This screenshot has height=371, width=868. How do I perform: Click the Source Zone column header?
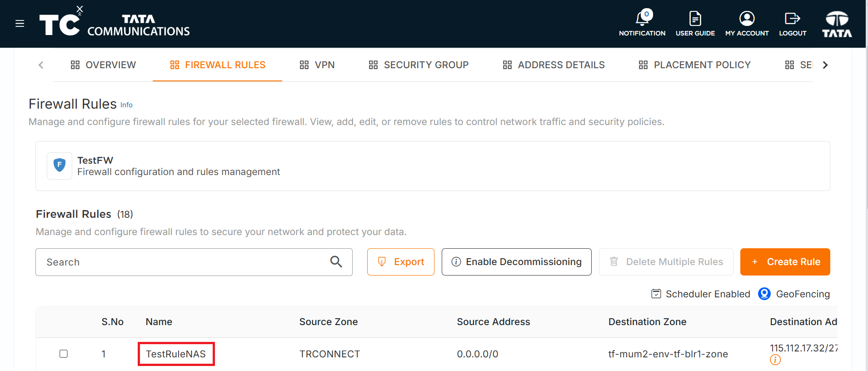329,322
